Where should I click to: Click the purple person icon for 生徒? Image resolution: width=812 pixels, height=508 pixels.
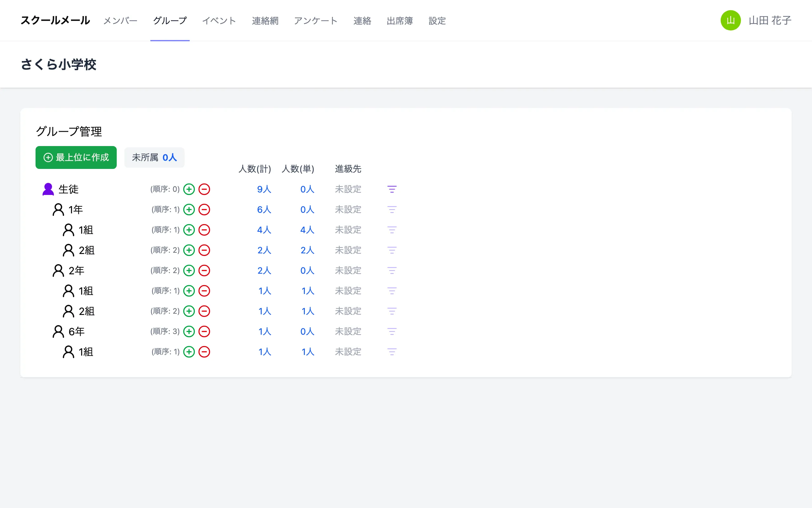pyautogui.click(x=48, y=189)
